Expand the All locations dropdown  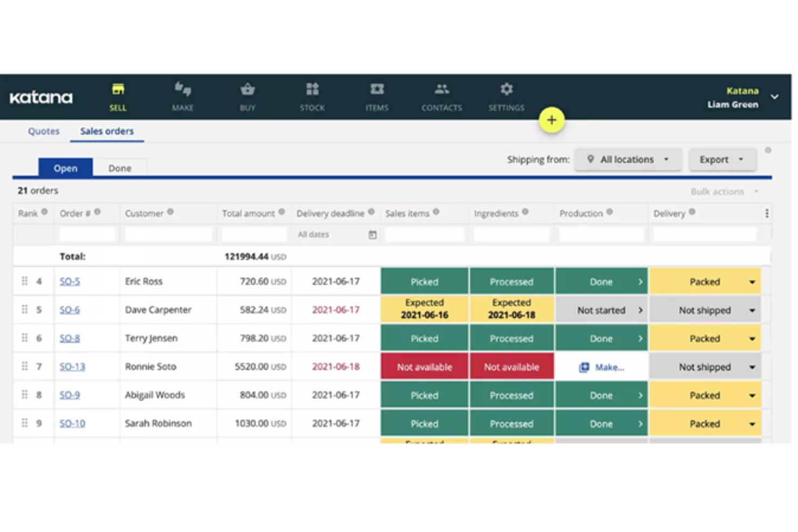pyautogui.click(x=628, y=159)
